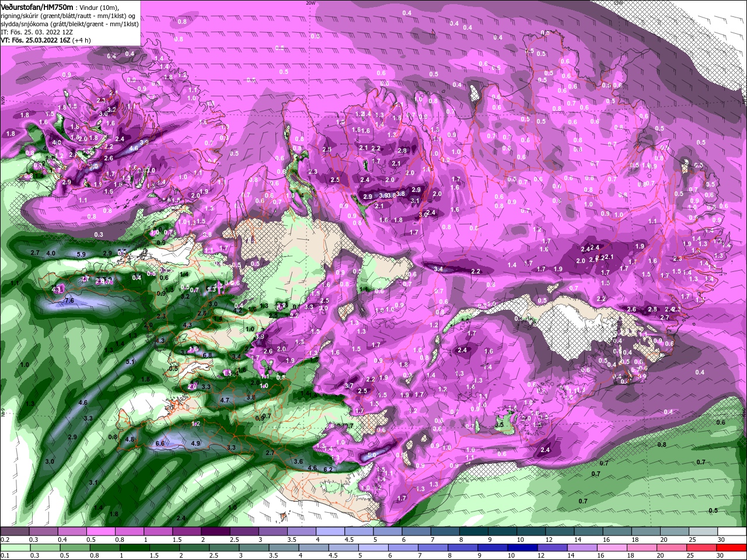
Task: Pick the pale green swatch between 0.1 and 0.3 in the bottom legend
Action: point(15,548)
